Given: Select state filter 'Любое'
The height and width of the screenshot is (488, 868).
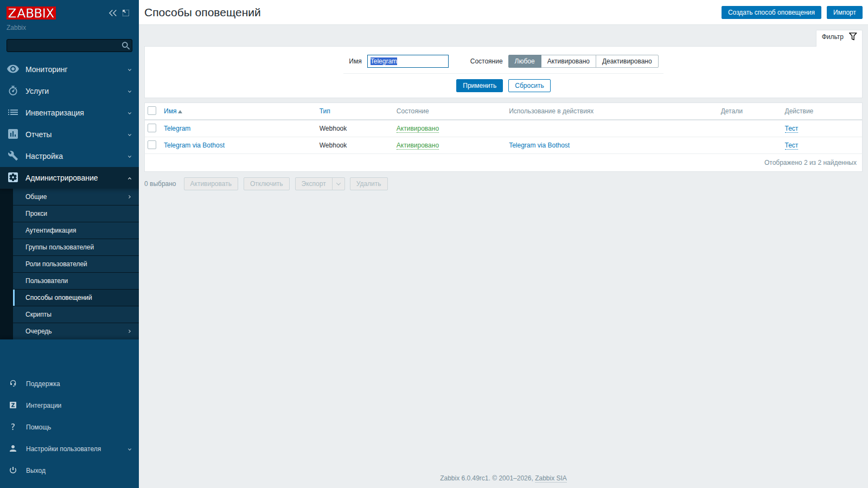Looking at the screenshot, I should 525,61.
